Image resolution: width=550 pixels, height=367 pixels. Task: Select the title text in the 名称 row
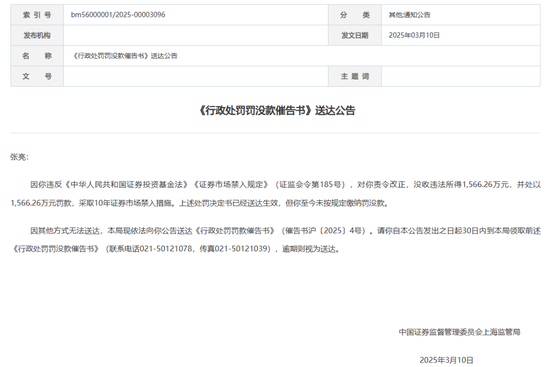tap(125, 56)
